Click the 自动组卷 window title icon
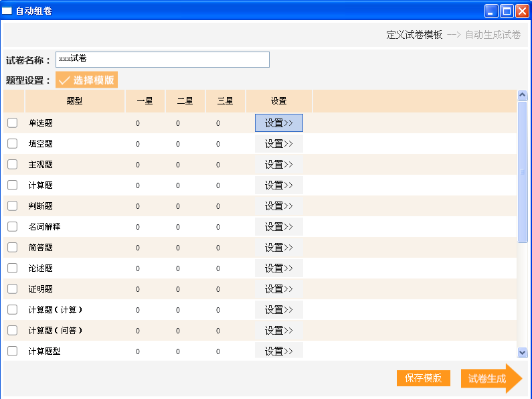The height and width of the screenshot is (399, 532). 7,11
